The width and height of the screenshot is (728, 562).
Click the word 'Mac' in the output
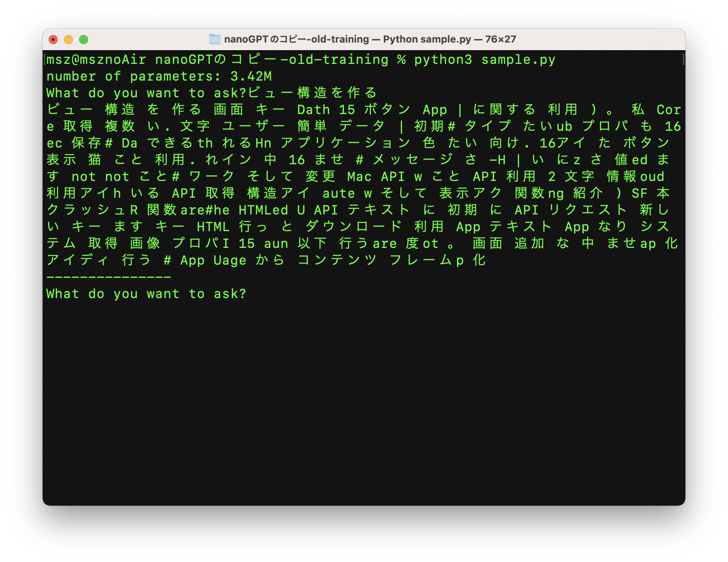click(x=359, y=176)
